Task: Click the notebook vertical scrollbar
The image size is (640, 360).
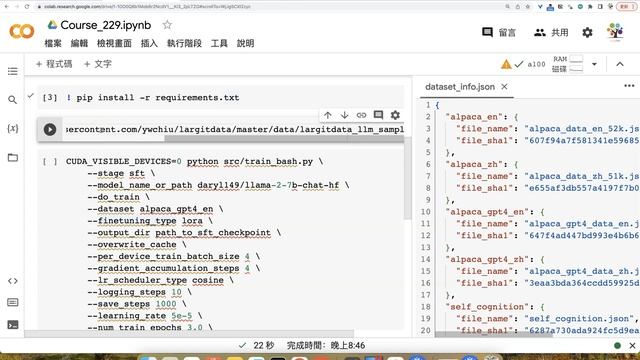Action: click(x=407, y=178)
